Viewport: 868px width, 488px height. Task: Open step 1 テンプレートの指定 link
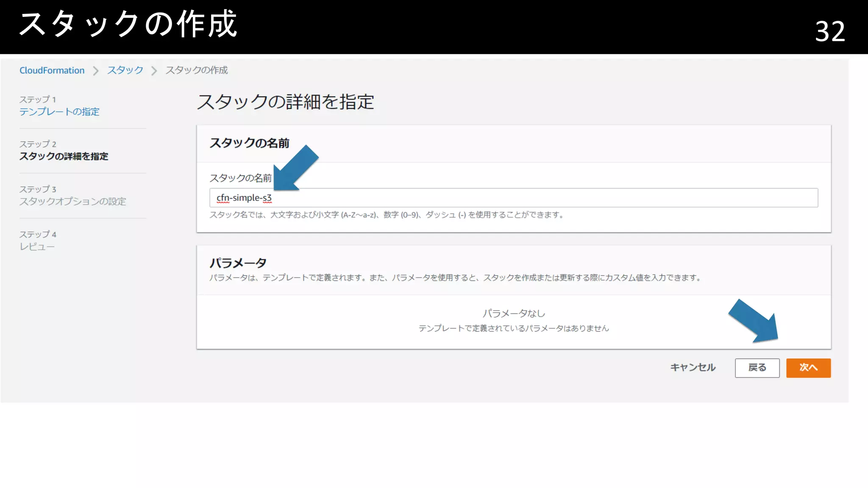point(59,112)
